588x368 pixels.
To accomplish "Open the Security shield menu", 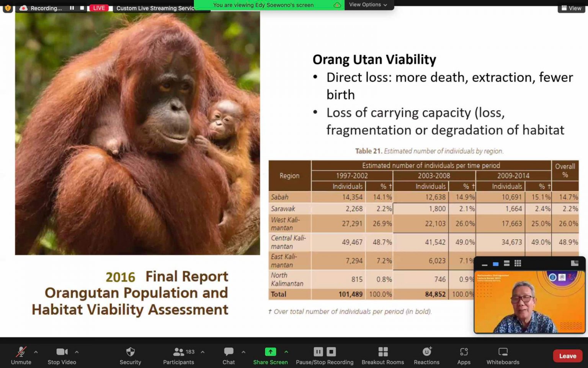I will (x=130, y=355).
